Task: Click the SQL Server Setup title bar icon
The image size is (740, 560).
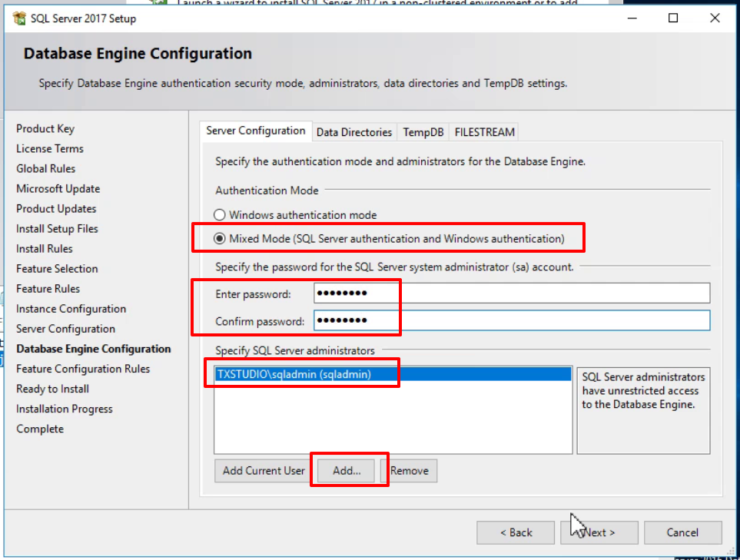Action: click(19, 18)
